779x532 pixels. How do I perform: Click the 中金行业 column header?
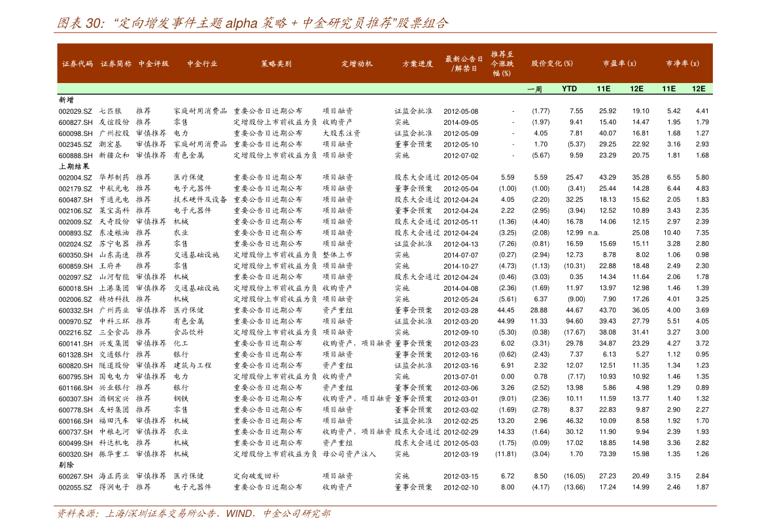pyautogui.click(x=202, y=64)
